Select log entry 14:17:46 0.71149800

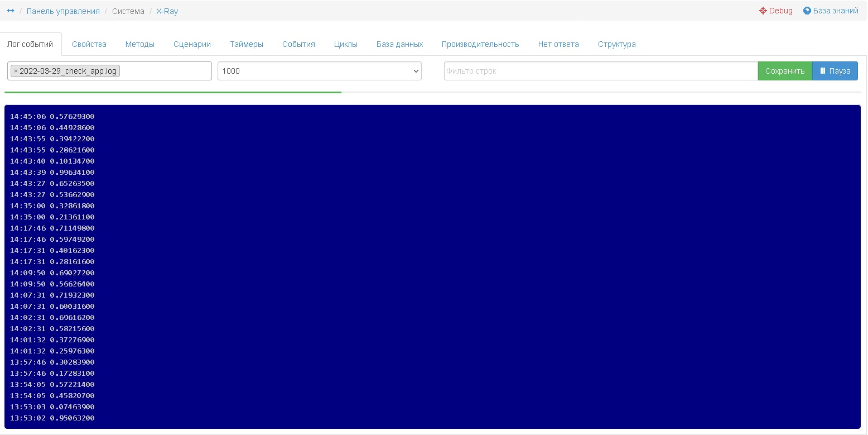tap(52, 228)
